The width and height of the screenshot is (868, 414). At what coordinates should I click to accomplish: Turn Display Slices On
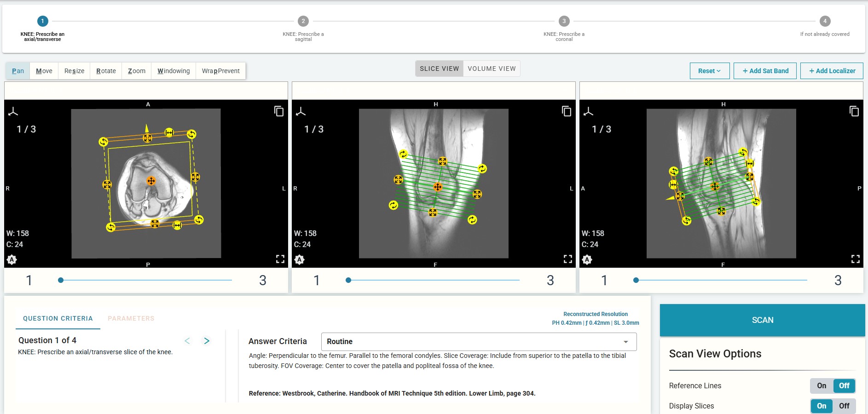pyautogui.click(x=822, y=406)
